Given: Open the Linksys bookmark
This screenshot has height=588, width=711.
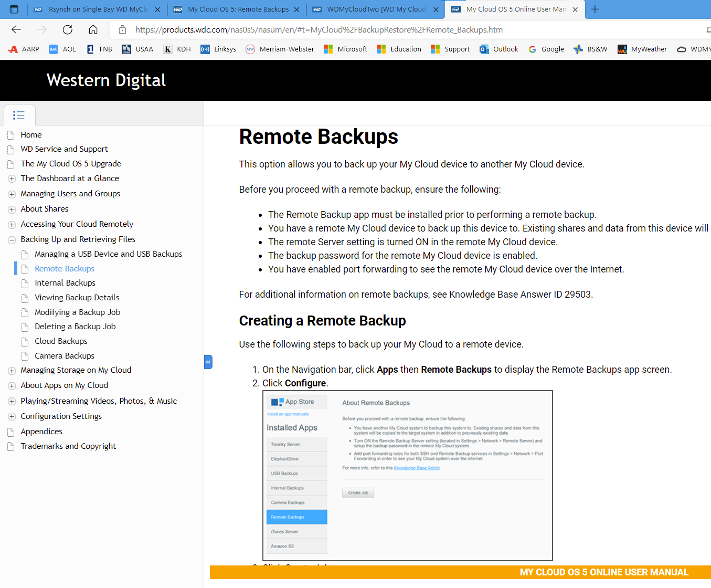Looking at the screenshot, I should point(218,49).
